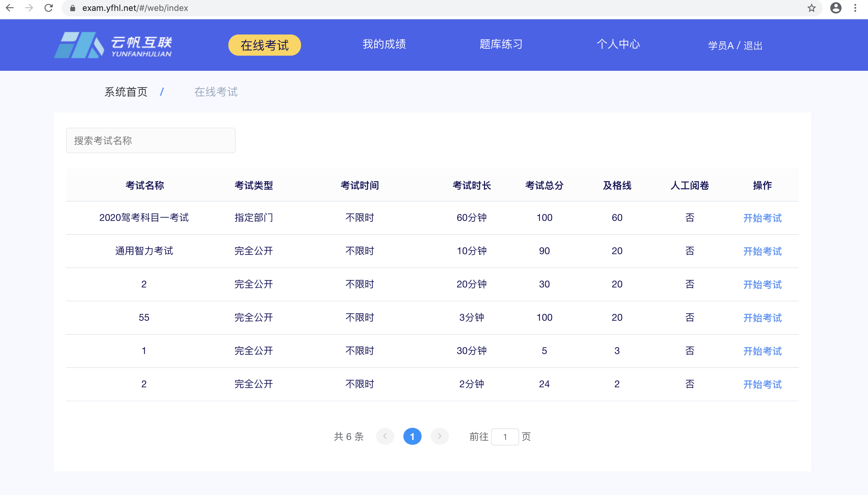Click the previous page arrow

tap(385, 436)
